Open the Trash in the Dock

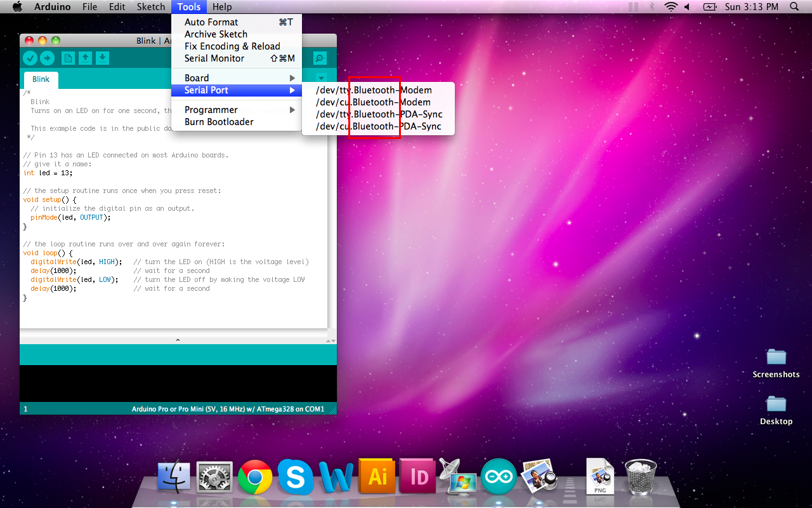640,477
